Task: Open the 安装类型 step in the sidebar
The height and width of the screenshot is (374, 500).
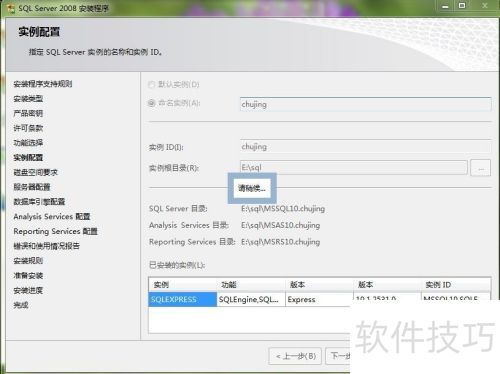Action: tap(28, 99)
